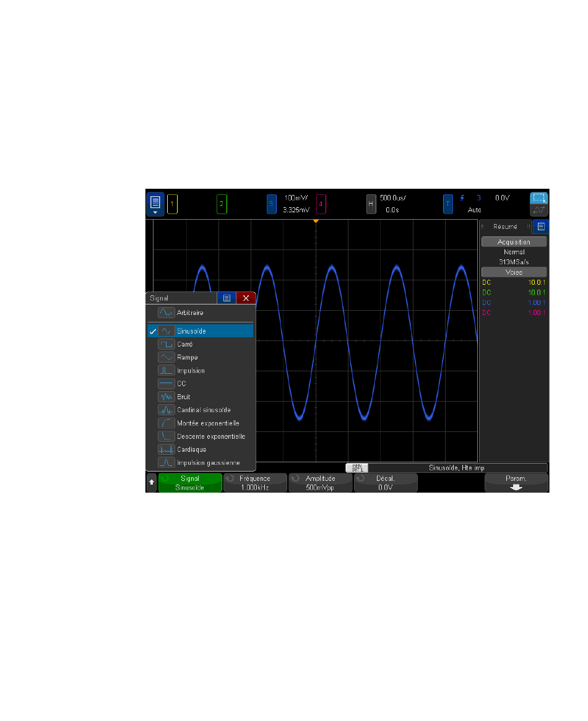Select the Cardiaque waveform
The height and width of the screenshot is (721, 588).
point(201,450)
